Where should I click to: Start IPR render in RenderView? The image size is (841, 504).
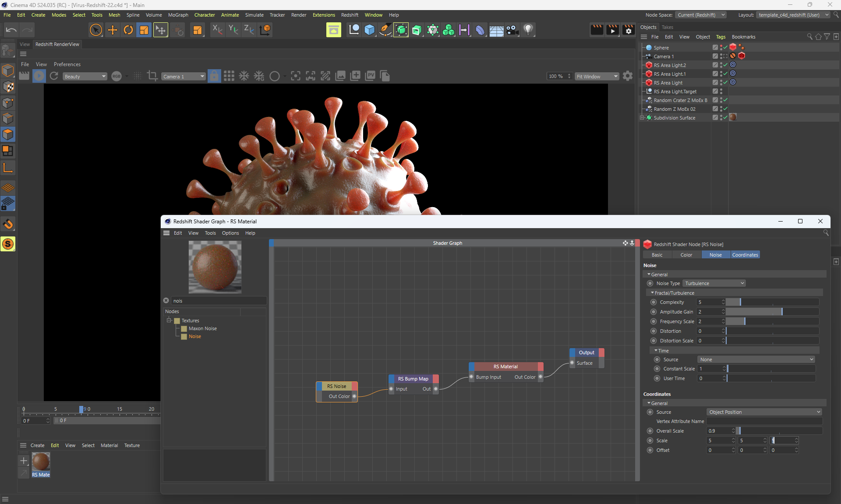(x=39, y=76)
